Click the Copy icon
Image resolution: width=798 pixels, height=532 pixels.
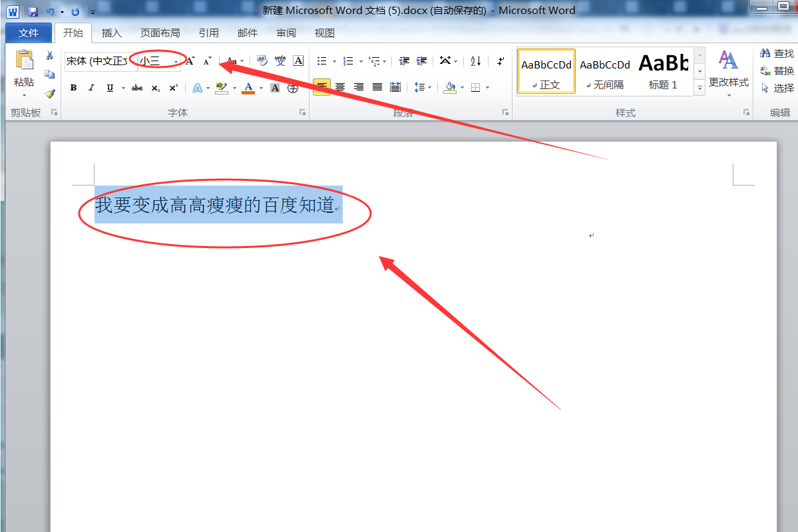[50, 74]
